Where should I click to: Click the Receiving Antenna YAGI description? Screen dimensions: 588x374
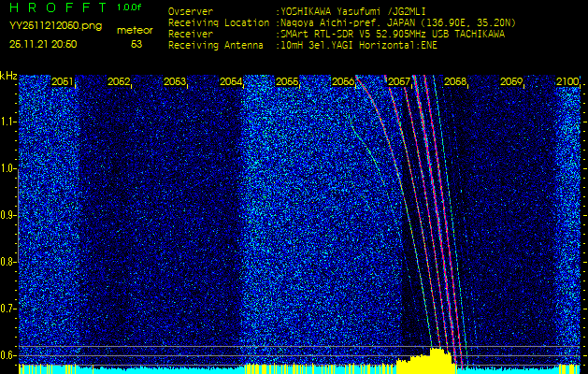(360, 44)
